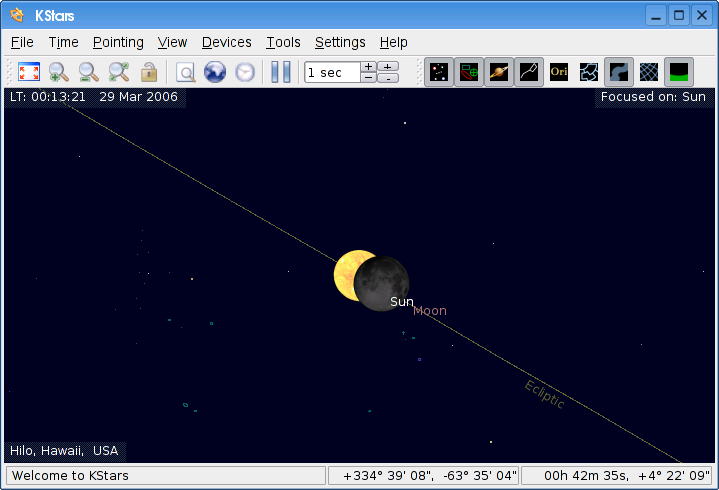Image resolution: width=719 pixels, height=490 pixels.
Task: Open the Pointing menu
Action: click(x=118, y=42)
